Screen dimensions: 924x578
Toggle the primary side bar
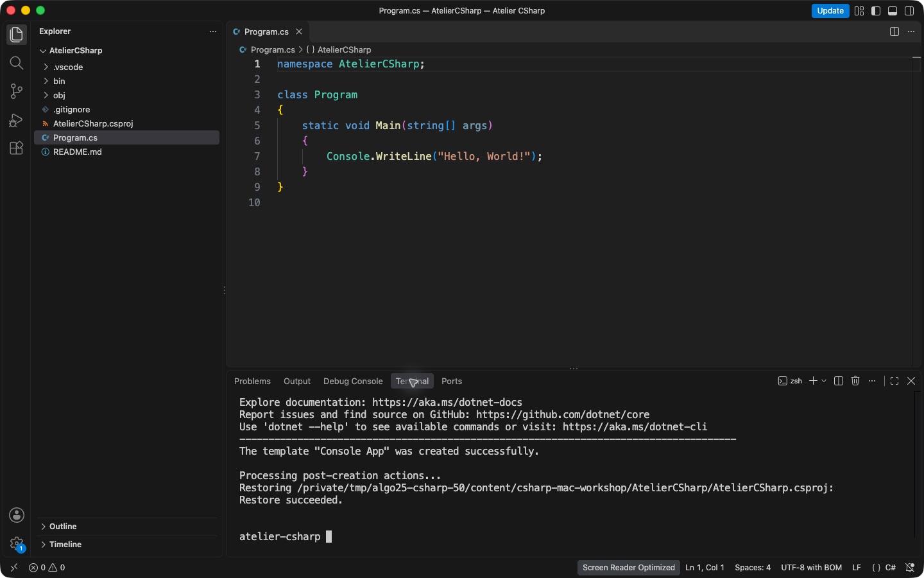point(876,11)
